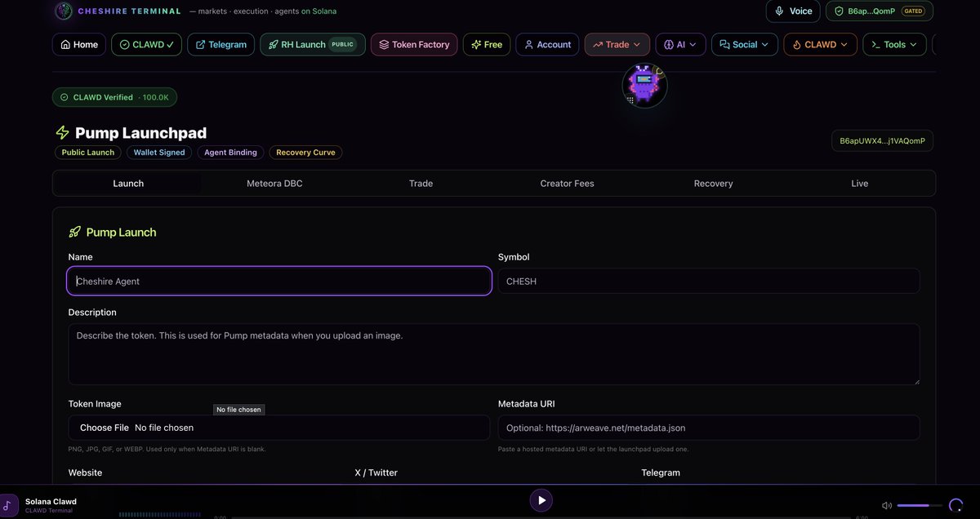This screenshot has height=519, width=980.
Task: Adjust the volume slider in player
Action: [919, 506]
